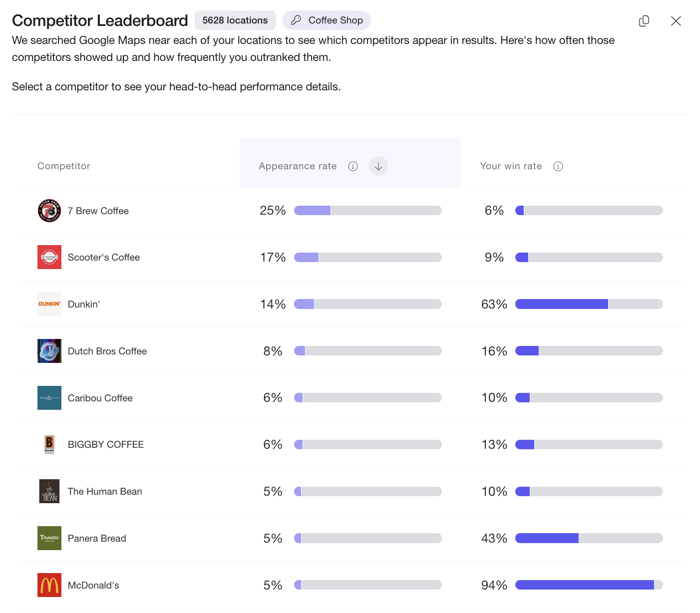Click the McDonald's logo icon

pyautogui.click(x=49, y=585)
